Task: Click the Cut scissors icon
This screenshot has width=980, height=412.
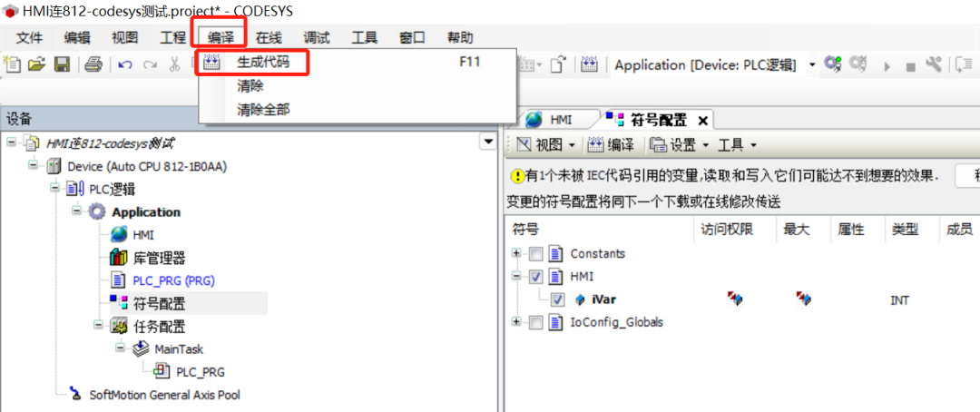Action: pyautogui.click(x=175, y=64)
